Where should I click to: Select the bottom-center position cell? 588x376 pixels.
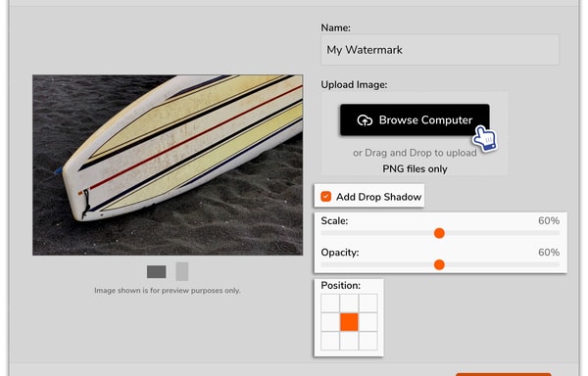click(349, 341)
